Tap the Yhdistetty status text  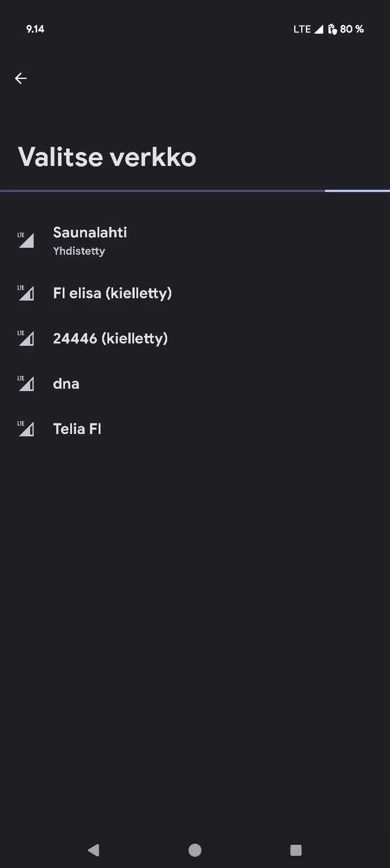coord(79,251)
